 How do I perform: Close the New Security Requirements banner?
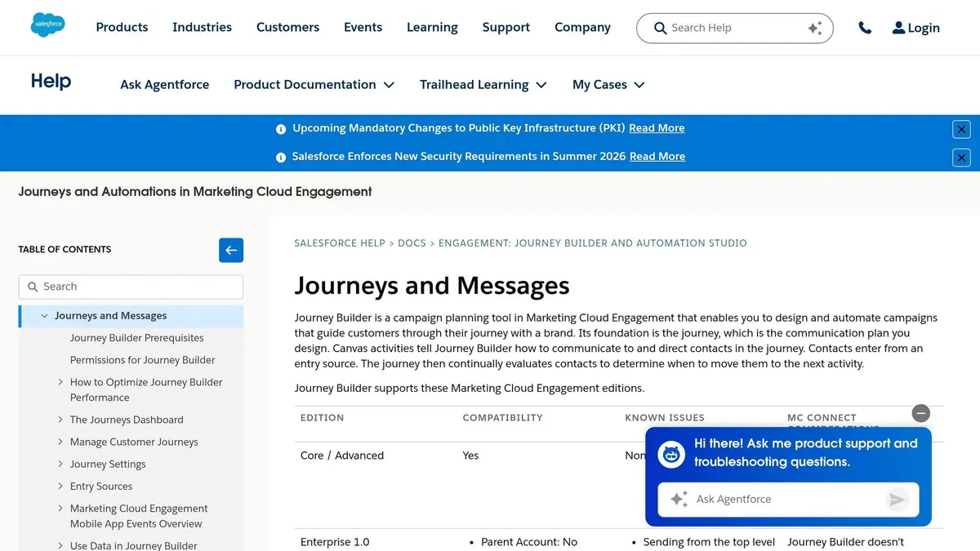click(x=961, y=158)
